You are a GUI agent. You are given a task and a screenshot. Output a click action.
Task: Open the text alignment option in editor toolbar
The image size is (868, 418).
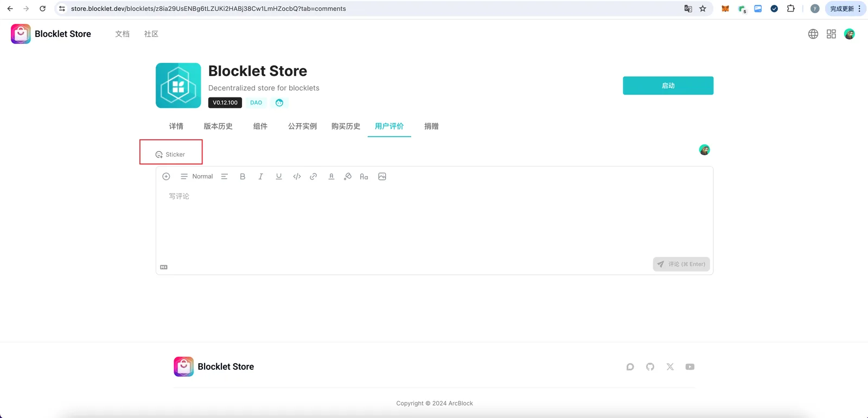225,177
